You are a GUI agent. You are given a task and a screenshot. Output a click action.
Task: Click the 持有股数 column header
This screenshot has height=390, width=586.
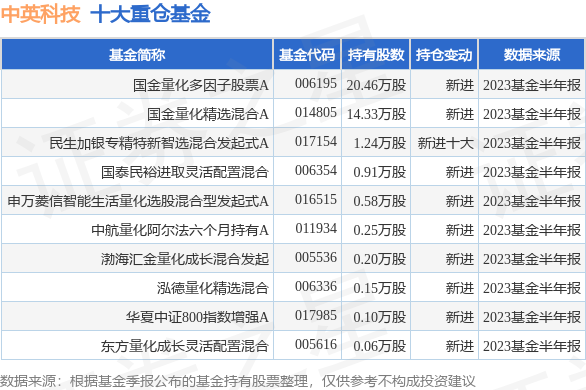point(376,55)
